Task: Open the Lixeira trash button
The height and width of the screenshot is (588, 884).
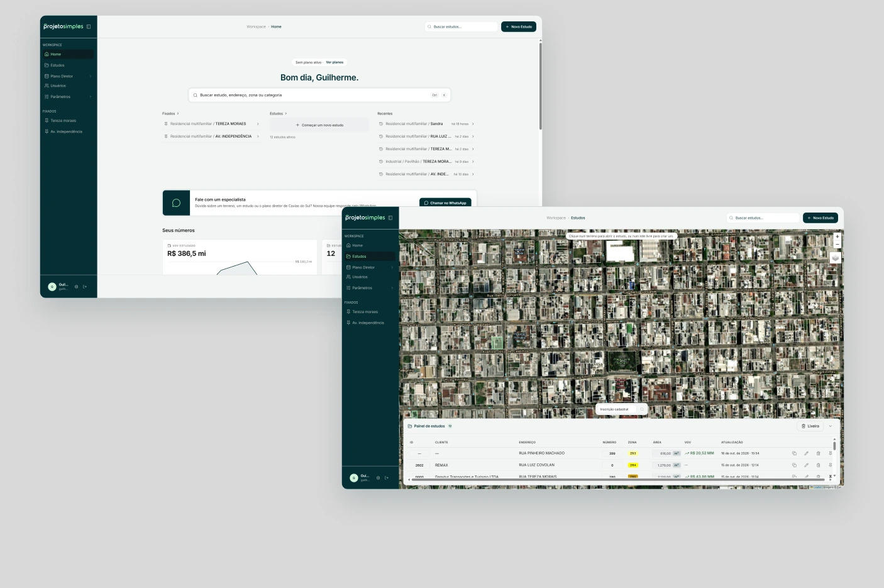Action: click(810, 426)
